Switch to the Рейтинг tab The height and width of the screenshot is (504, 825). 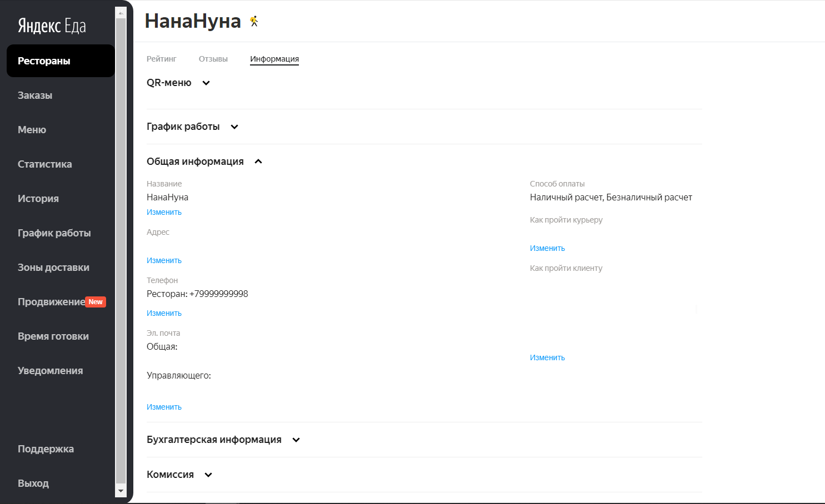pos(161,59)
